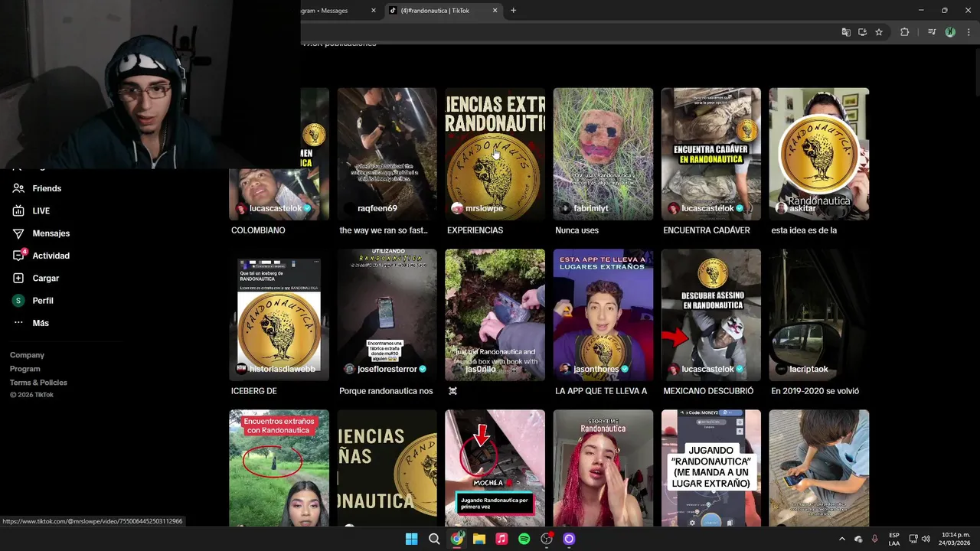Viewport: 980px width, 551px height.
Task: Click the 'MEXICANO DESCUBRIÓ' caption
Action: [708, 391]
